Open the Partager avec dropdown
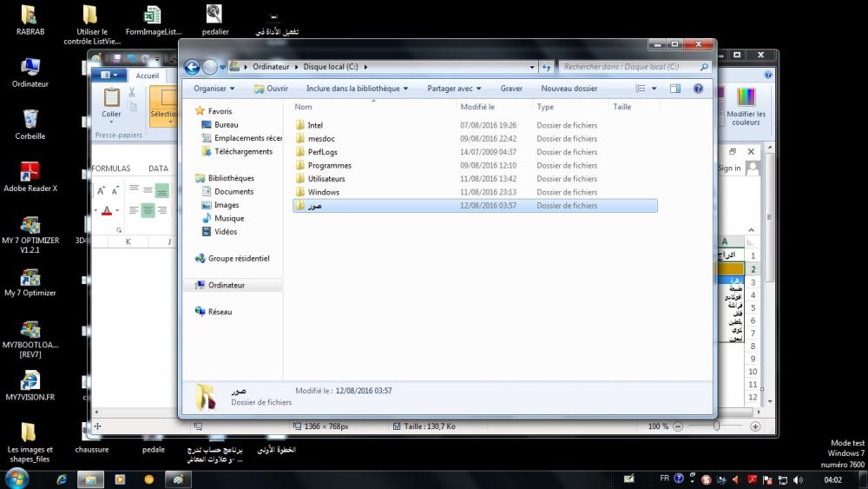Image resolution: width=868 pixels, height=489 pixels. tap(454, 89)
